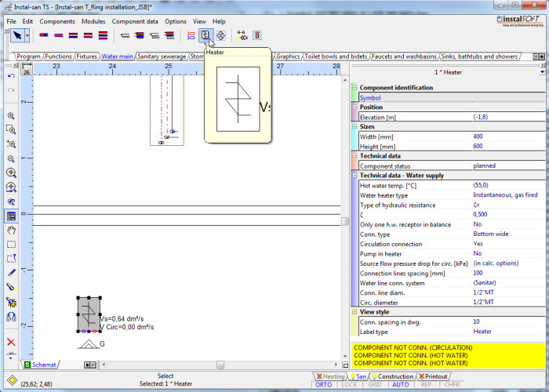Open the Modules menu

[x=93, y=21]
